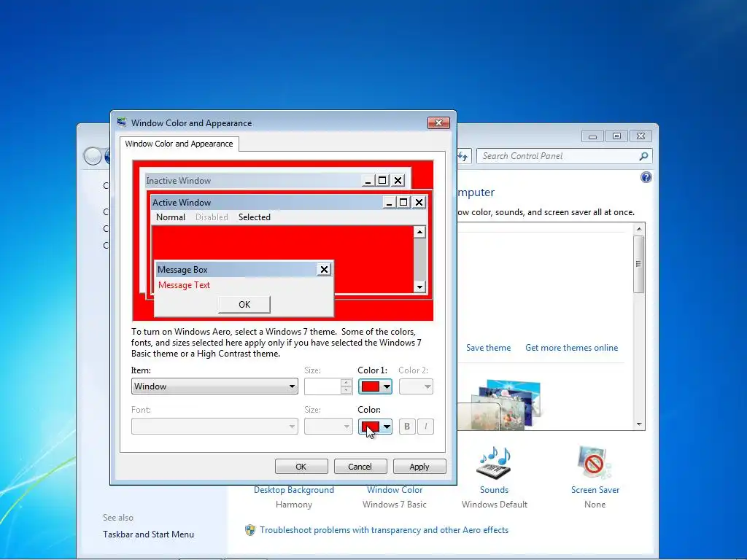Click the Apply button

419,467
